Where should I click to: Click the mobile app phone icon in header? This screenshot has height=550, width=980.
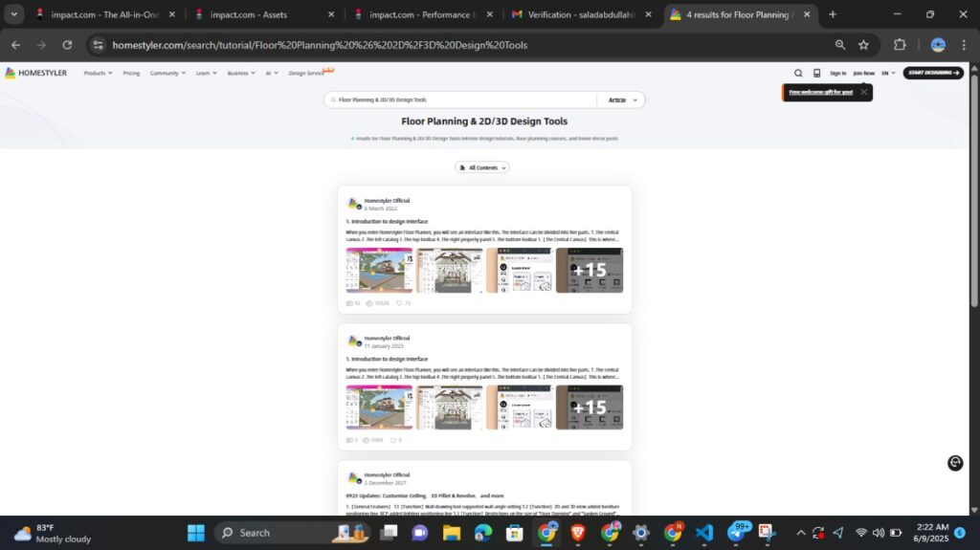pos(816,73)
